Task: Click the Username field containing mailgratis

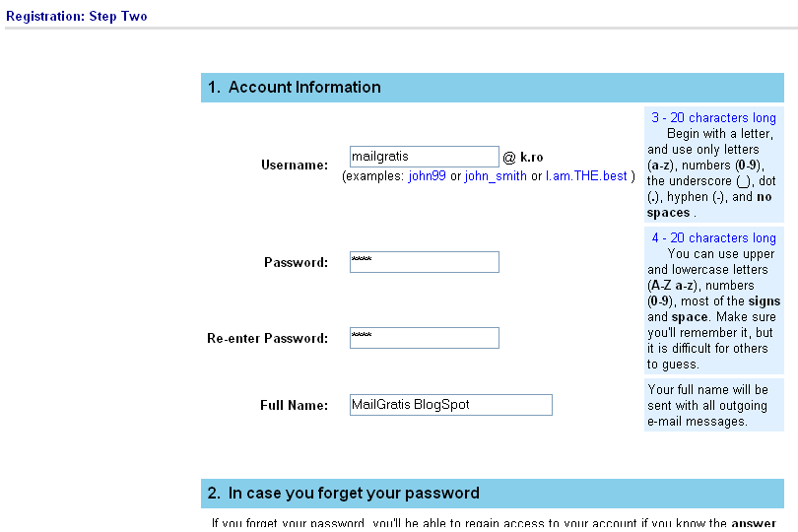Action: tap(424, 157)
